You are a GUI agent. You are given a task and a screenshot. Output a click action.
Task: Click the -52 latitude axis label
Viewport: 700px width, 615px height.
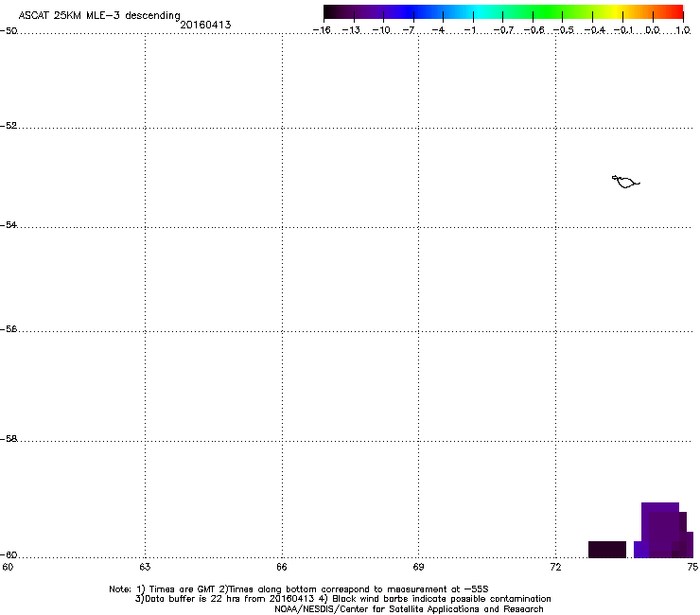tap(9, 126)
